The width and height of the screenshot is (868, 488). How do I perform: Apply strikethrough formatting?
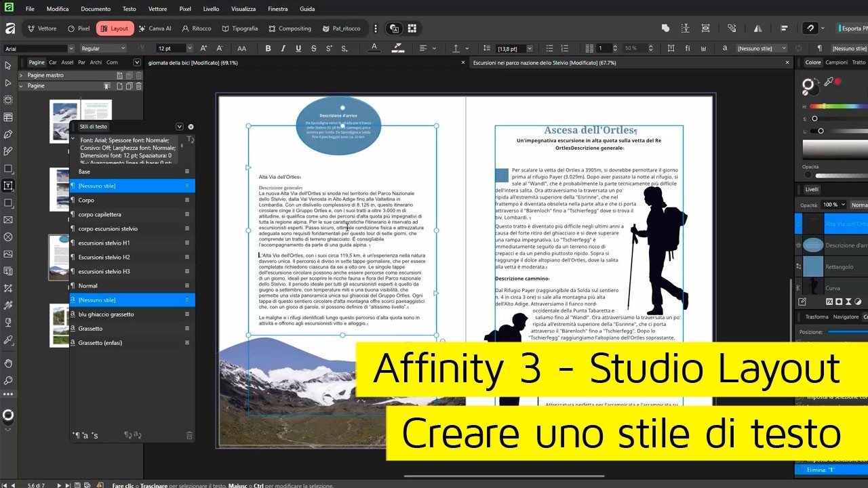click(313, 49)
